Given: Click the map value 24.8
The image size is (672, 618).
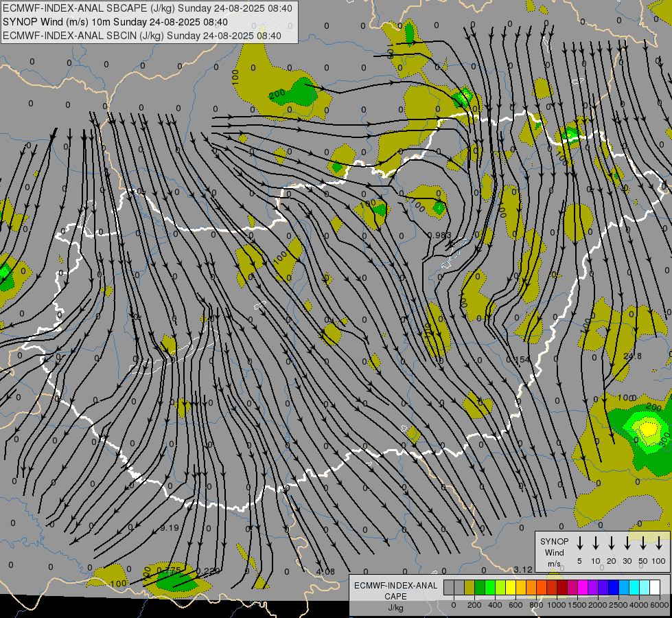Looking at the screenshot, I should point(633,356).
